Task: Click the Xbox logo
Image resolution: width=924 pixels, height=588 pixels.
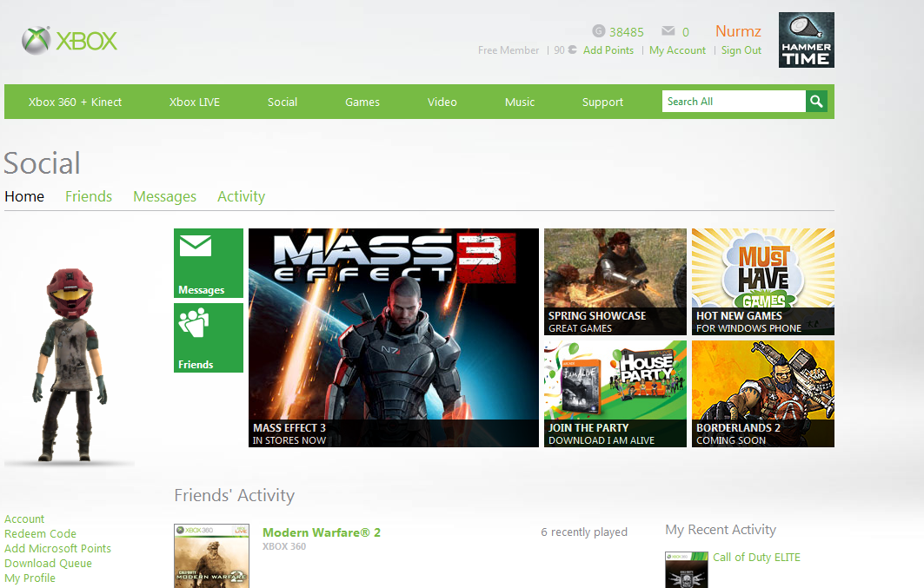Action: (x=70, y=41)
